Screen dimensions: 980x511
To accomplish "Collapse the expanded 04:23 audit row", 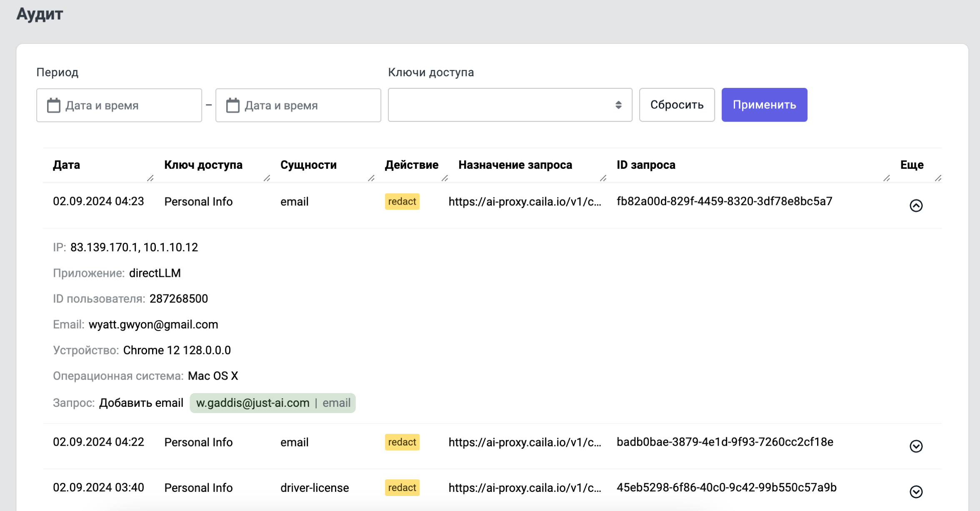I will [x=916, y=205].
